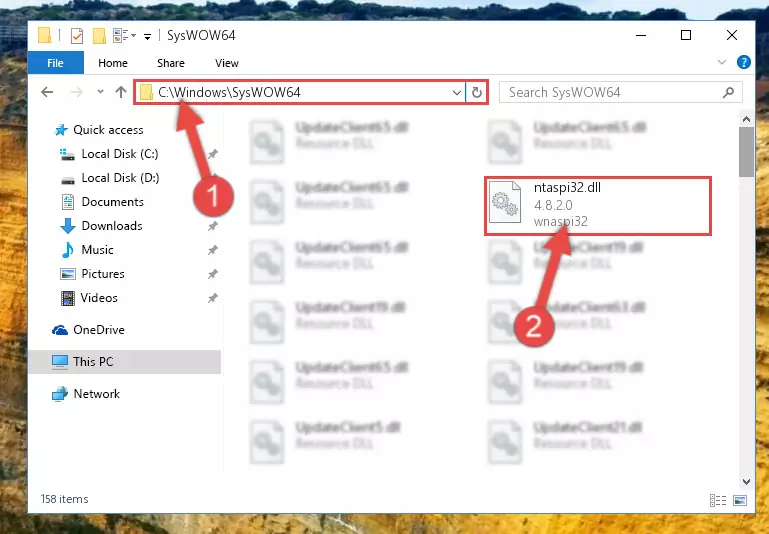Image resolution: width=769 pixels, height=534 pixels.
Task: Go back with the left arrow
Action: click(47, 92)
